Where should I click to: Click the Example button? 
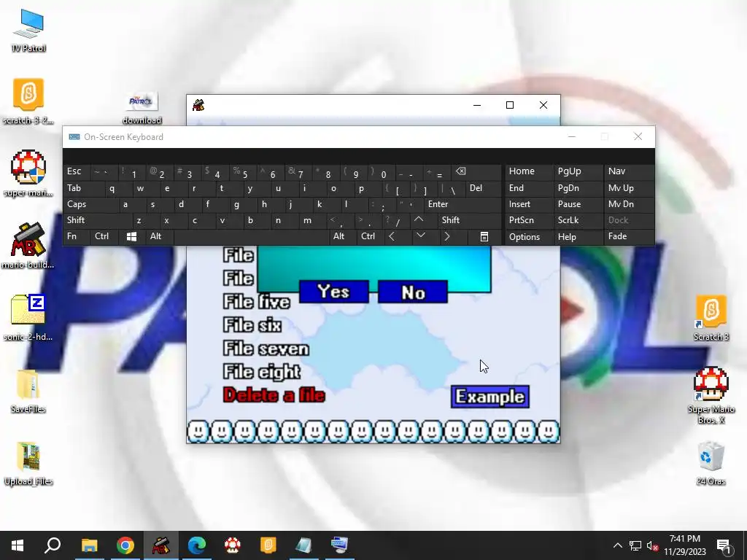tap(489, 397)
